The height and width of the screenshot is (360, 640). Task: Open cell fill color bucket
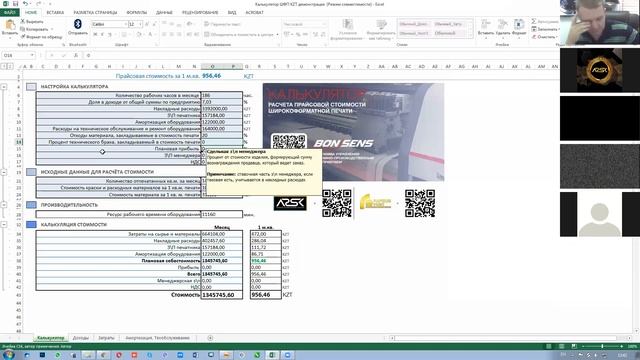click(x=139, y=34)
